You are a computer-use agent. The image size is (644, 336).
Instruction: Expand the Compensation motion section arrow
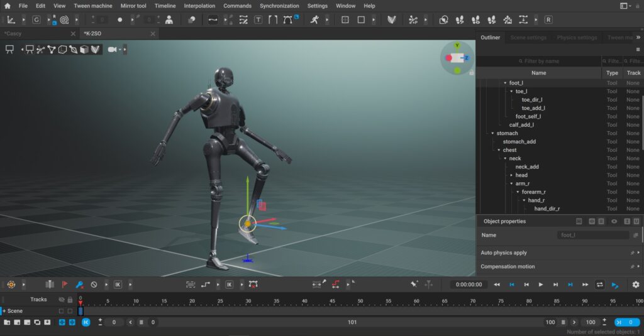pos(638,267)
